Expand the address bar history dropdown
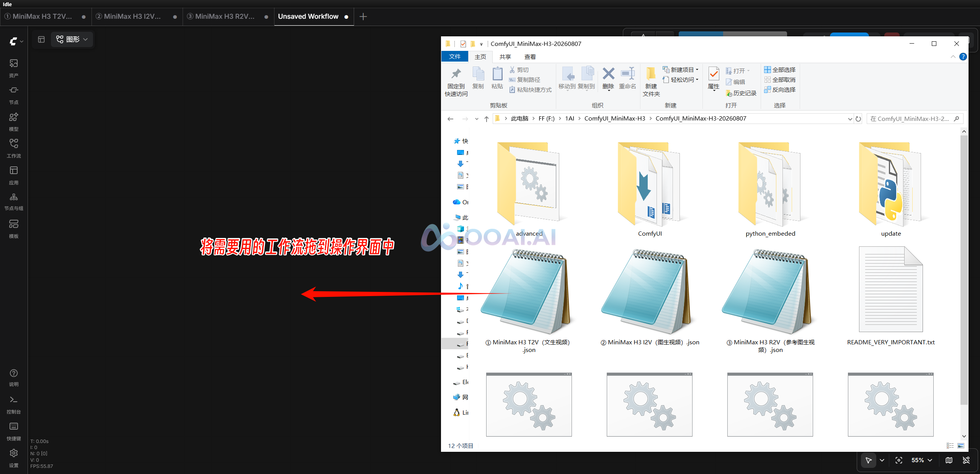Viewport: 980px width, 474px height. 850,119
